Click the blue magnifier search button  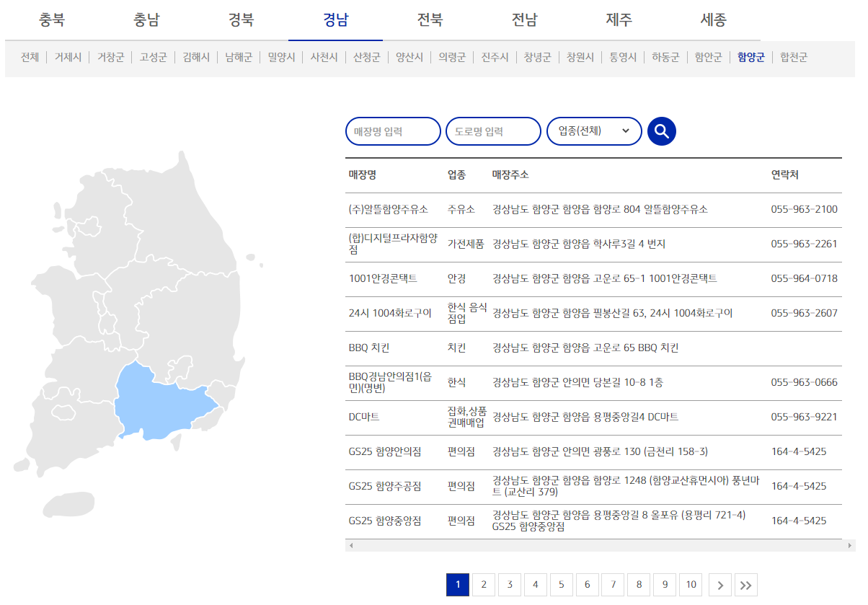coord(662,131)
